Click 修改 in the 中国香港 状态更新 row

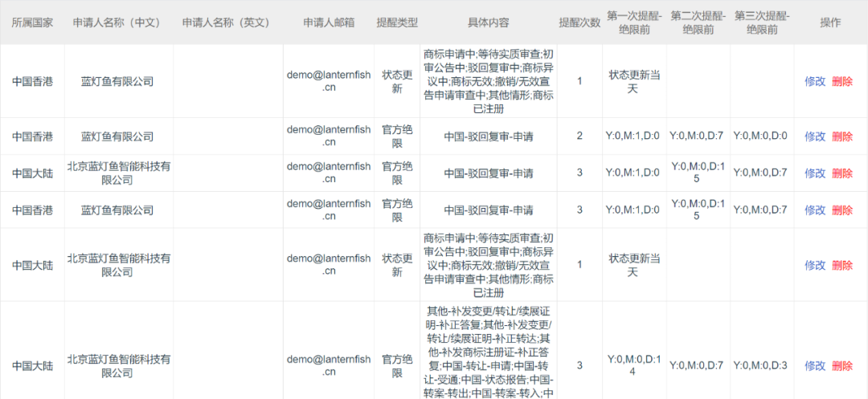[815, 81]
